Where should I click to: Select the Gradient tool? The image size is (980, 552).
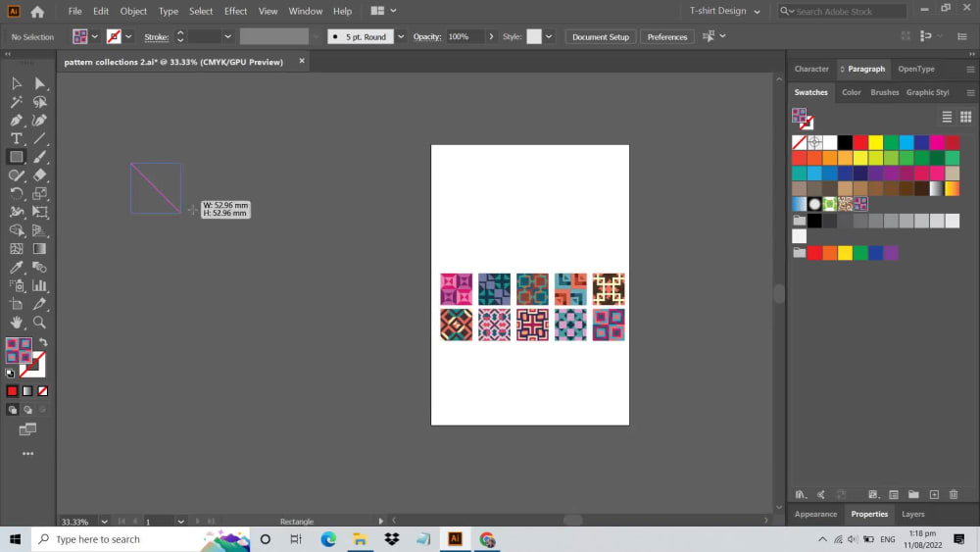tap(39, 249)
